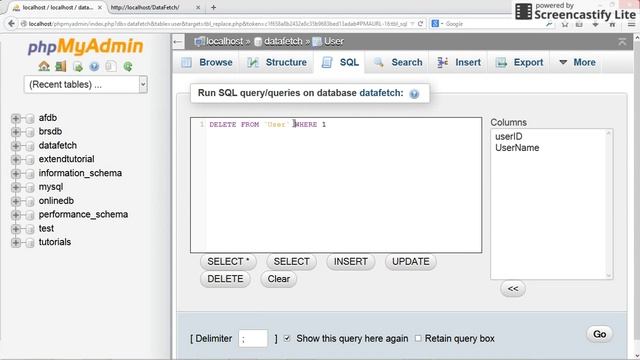
Task: Open the performance_schema database
Action: pyautogui.click(x=83, y=215)
